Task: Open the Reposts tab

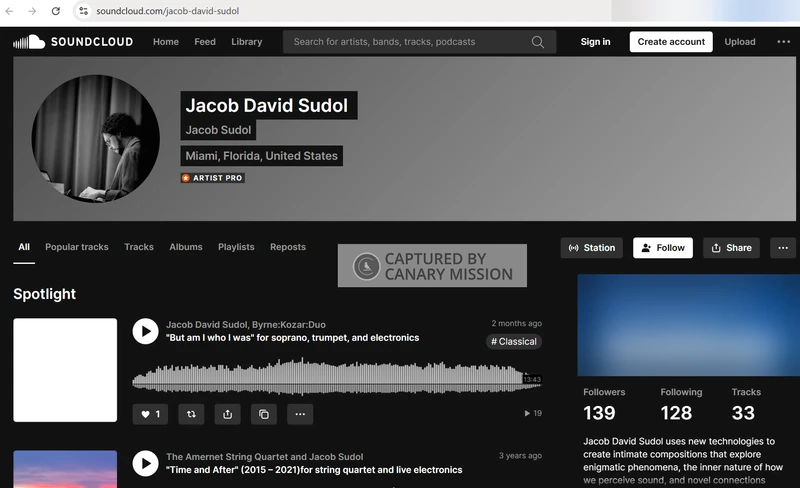Action: click(x=288, y=247)
